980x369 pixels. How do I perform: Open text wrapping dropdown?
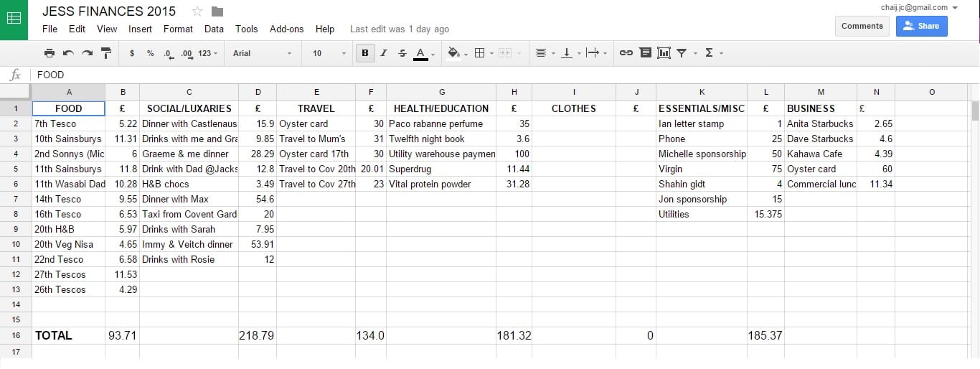click(596, 53)
